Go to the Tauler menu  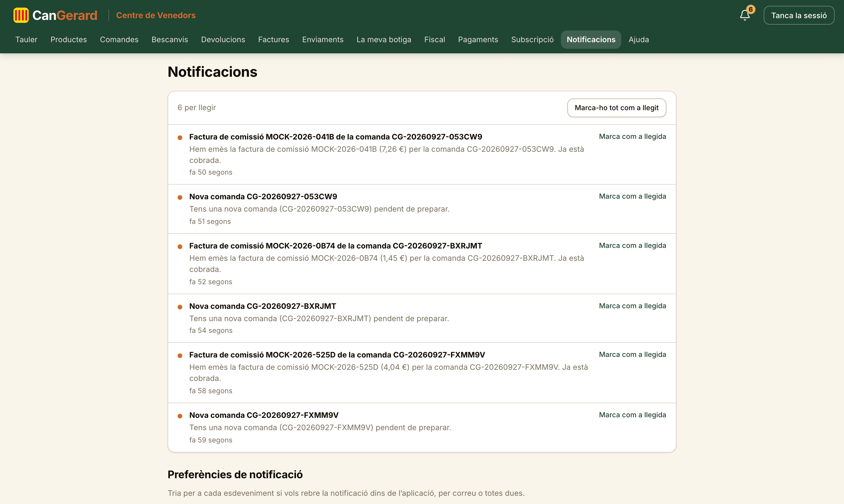[26, 39]
